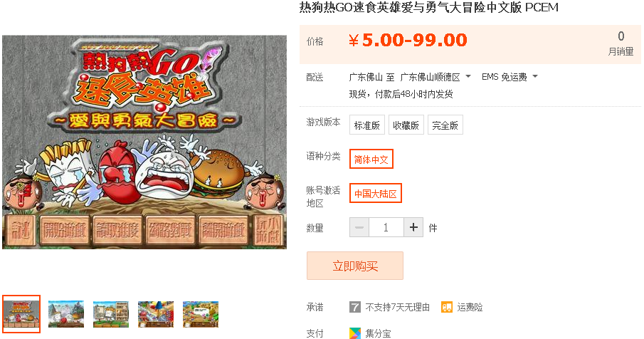View the fifth product thumbnail
This screenshot has width=644, height=339.
pyautogui.click(x=201, y=314)
